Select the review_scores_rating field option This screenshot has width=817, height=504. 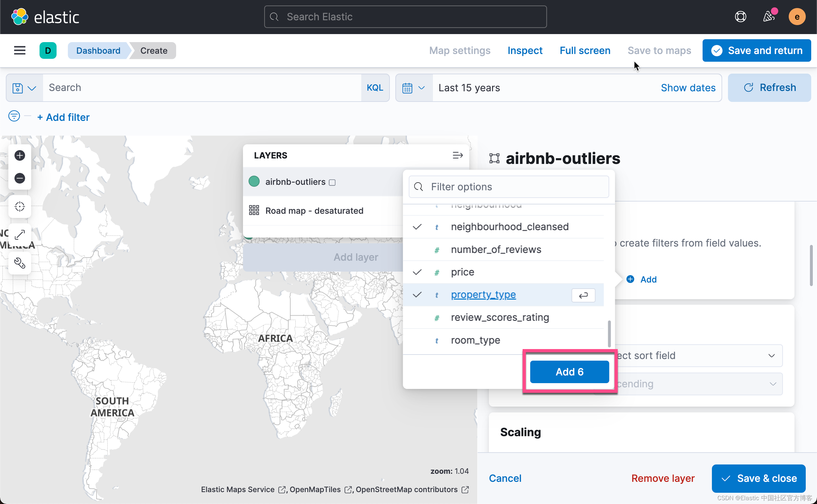click(503, 317)
